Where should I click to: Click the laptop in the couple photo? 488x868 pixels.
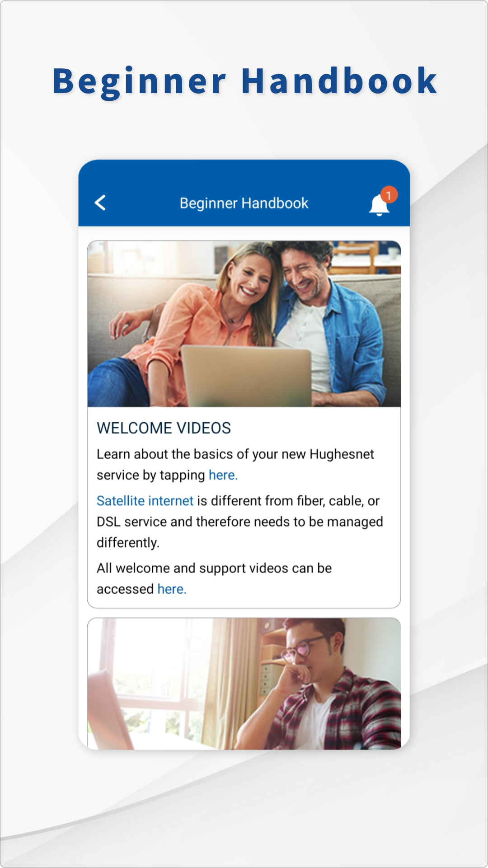coord(246,376)
